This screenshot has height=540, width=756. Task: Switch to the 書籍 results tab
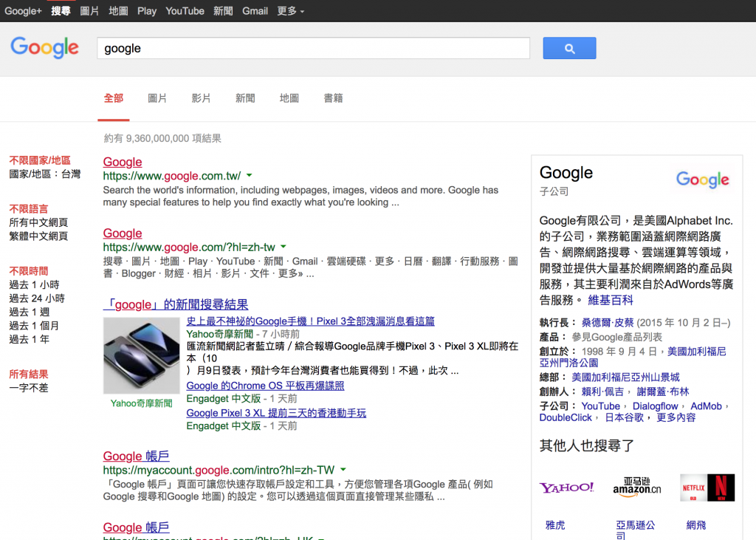333,98
